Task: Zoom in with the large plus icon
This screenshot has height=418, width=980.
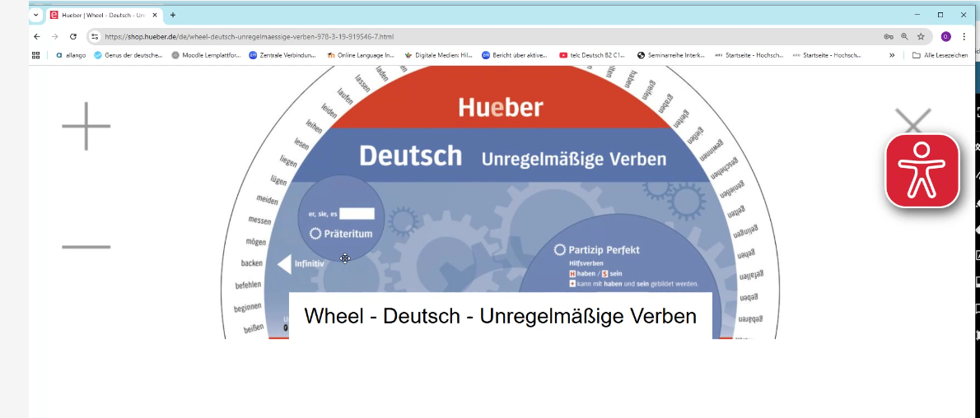Action: 86,126
